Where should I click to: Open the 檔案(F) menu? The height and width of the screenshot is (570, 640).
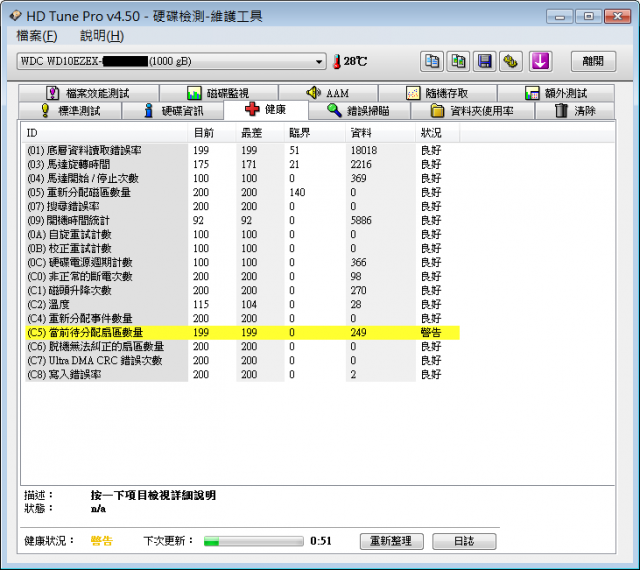pos(36,36)
